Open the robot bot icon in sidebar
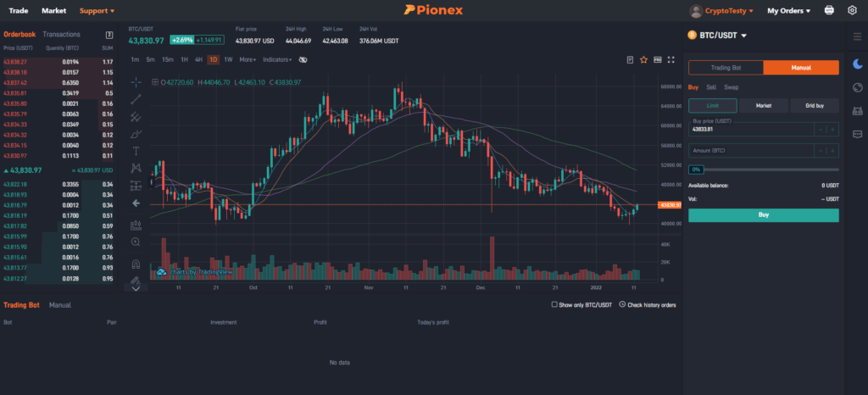 coord(858,111)
